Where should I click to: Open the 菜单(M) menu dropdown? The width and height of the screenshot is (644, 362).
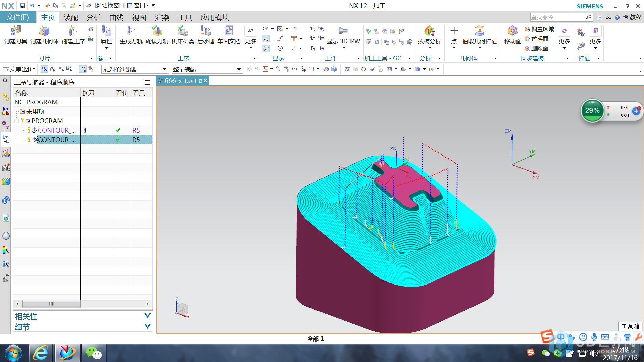coord(19,69)
